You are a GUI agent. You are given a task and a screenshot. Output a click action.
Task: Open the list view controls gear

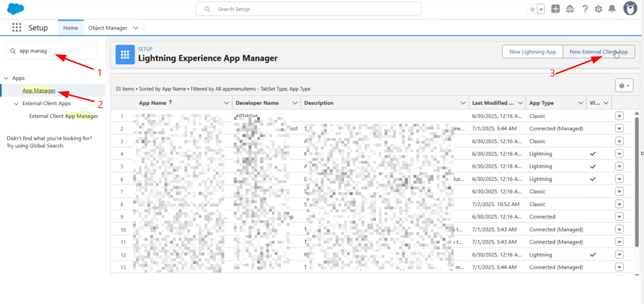click(x=624, y=86)
